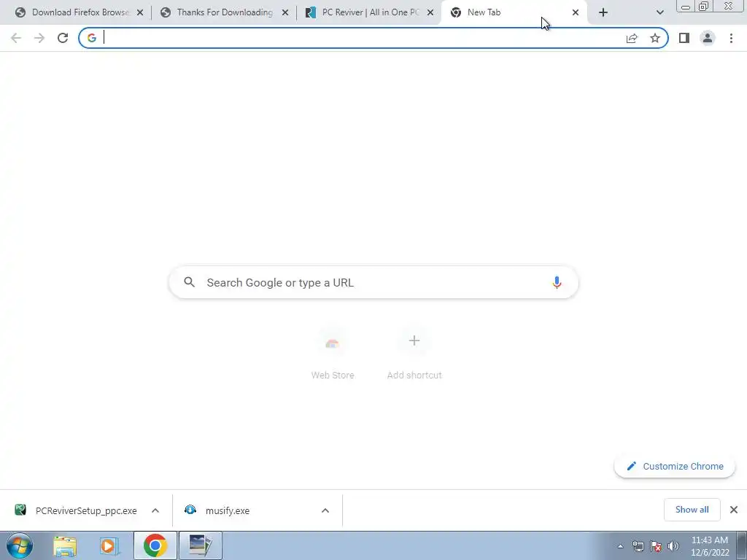Open Customize Chrome
This screenshot has width=747, height=560.
tap(675, 466)
